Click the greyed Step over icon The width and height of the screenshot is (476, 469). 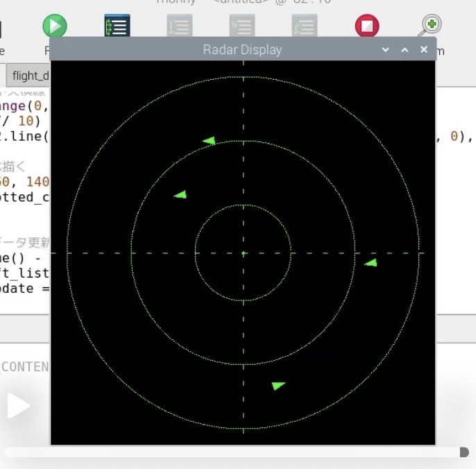pos(180,26)
